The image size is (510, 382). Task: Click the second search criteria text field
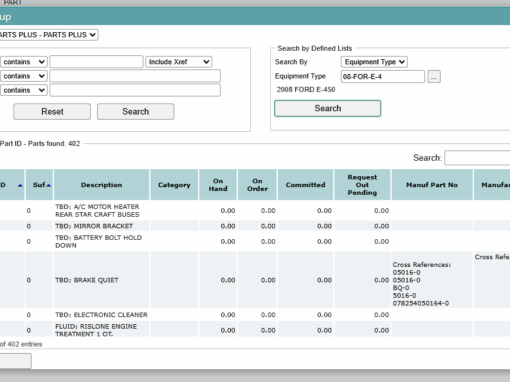coord(135,76)
